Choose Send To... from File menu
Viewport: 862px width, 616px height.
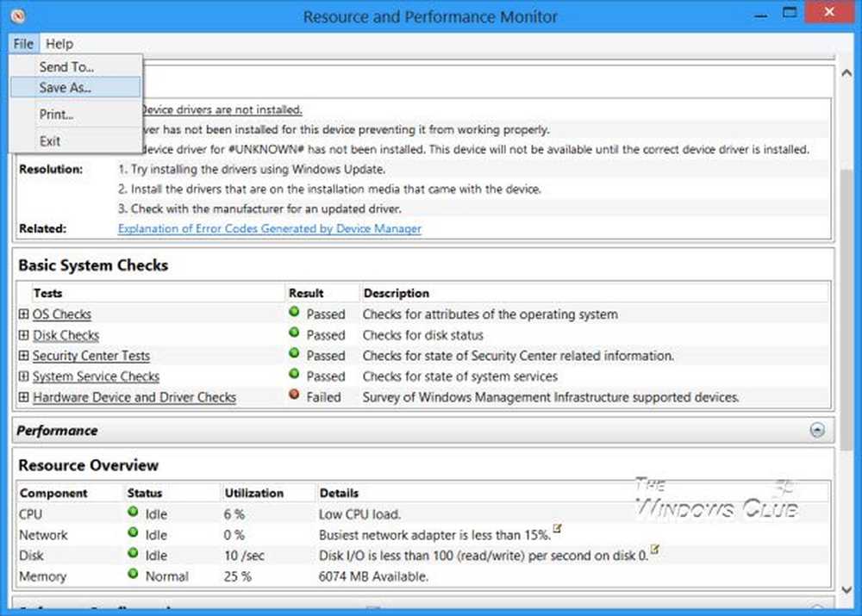(76, 67)
